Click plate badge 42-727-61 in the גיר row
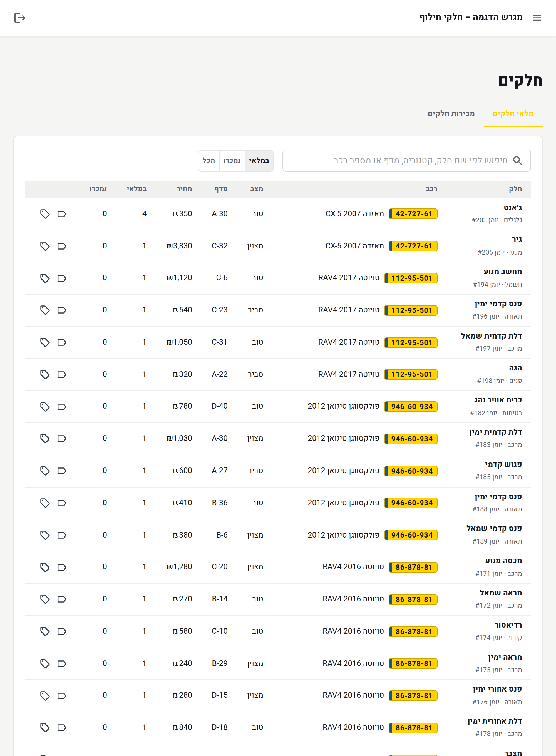This screenshot has height=756, width=556. point(413,246)
